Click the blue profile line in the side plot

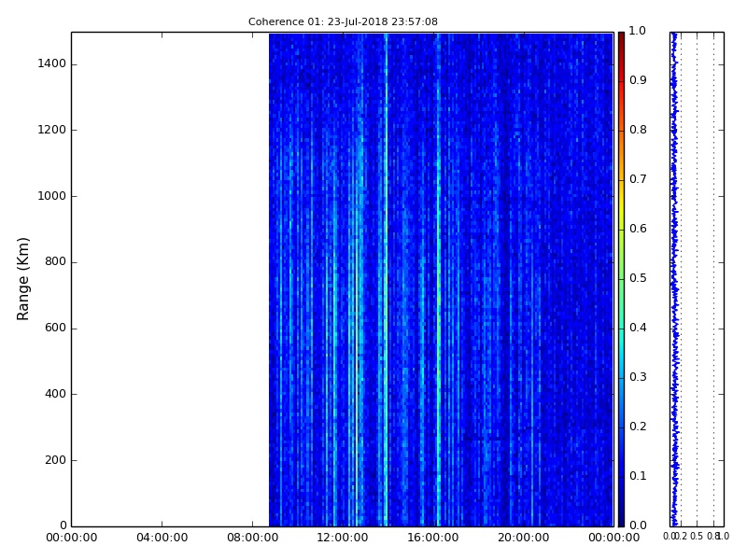tap(674, 279)
